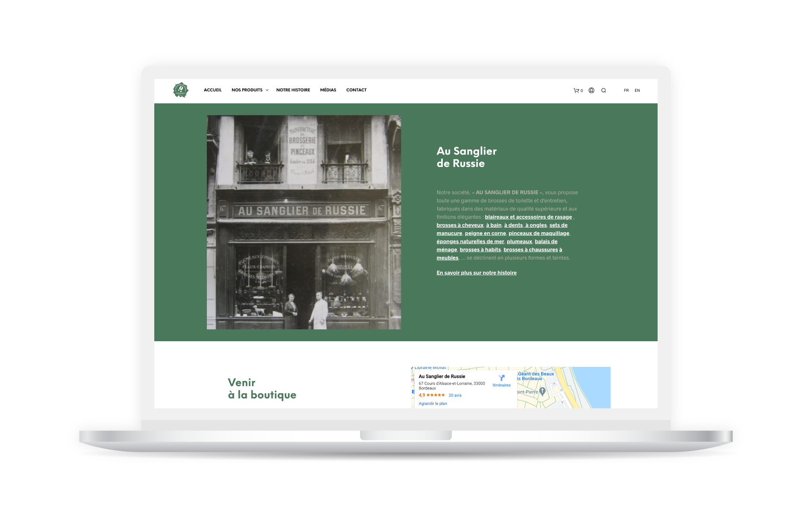Viewport: 812px width, 518px height.
Task: Switch language to FR
Action: click(626, 91)
